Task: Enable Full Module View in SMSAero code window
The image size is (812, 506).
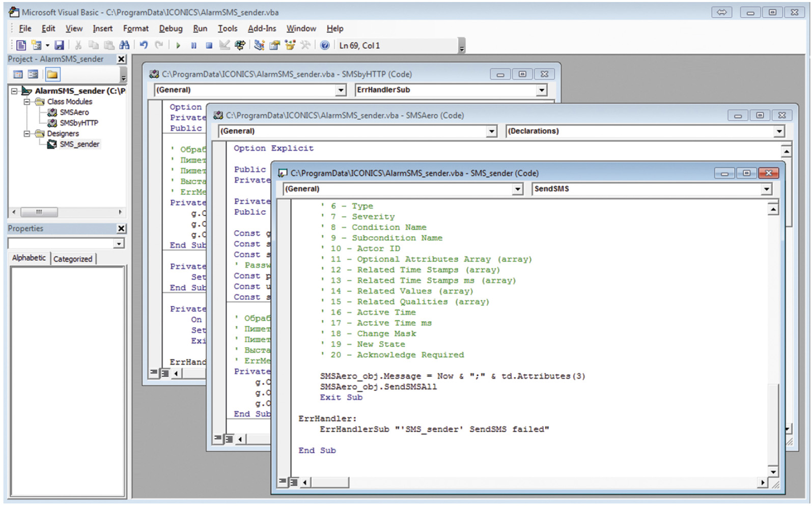Action: 229,438
